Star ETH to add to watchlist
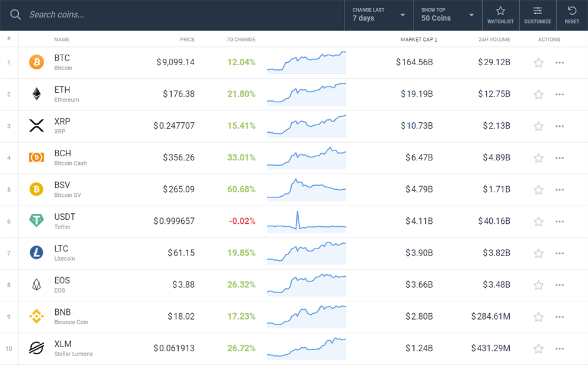Viewport: 588px width, 366px height. pos(539,95)
